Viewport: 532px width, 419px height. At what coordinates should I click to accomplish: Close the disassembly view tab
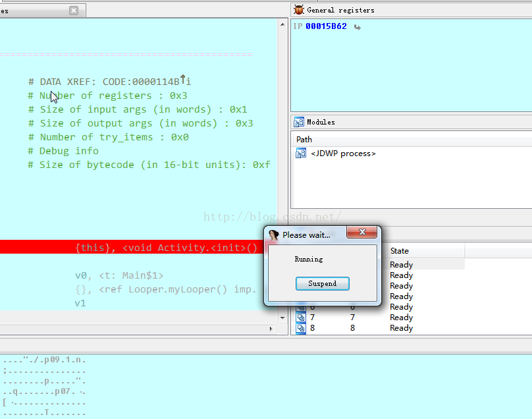(x=74, y=11)
